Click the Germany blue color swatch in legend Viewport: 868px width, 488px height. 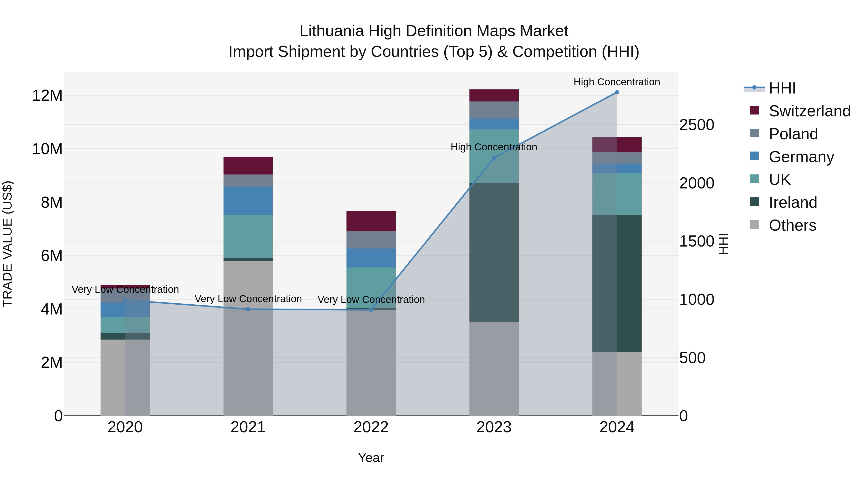coord(754,156)
